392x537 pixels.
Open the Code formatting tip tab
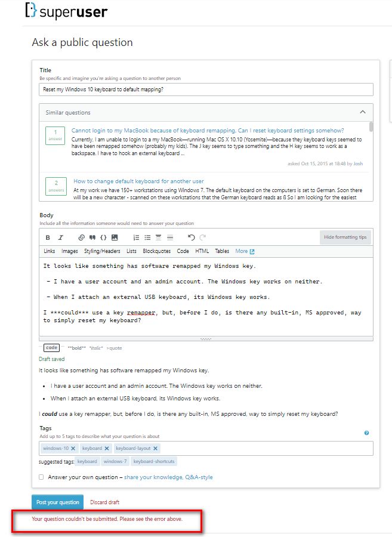[x=183, y=251]
